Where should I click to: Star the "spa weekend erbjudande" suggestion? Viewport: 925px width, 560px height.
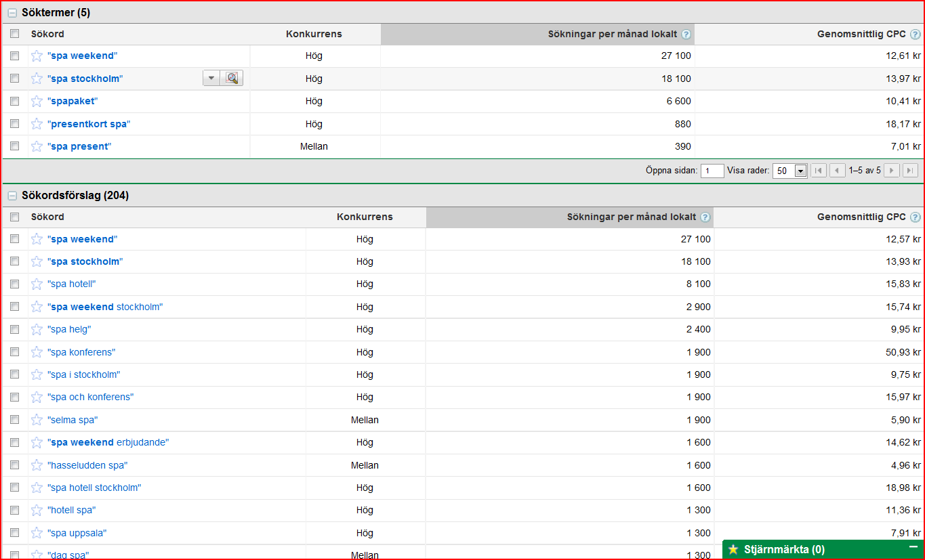37,442
